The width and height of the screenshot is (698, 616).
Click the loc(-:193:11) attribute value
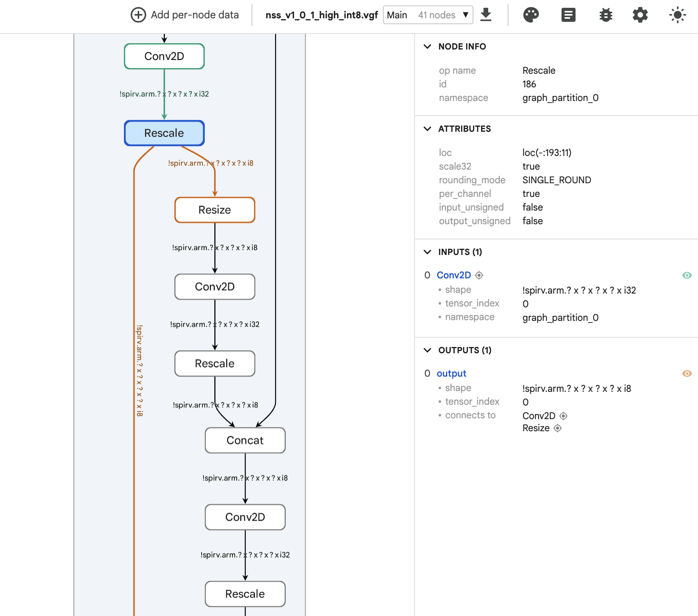point(547,153)
